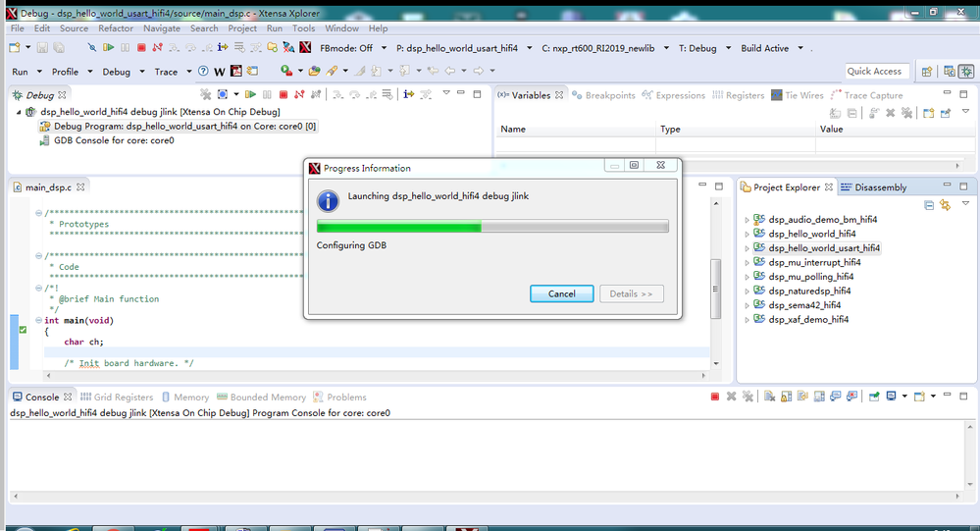Click the skip all breakpoints icon
The width and height of the screenshot is (980, 531).
(91, 47)
